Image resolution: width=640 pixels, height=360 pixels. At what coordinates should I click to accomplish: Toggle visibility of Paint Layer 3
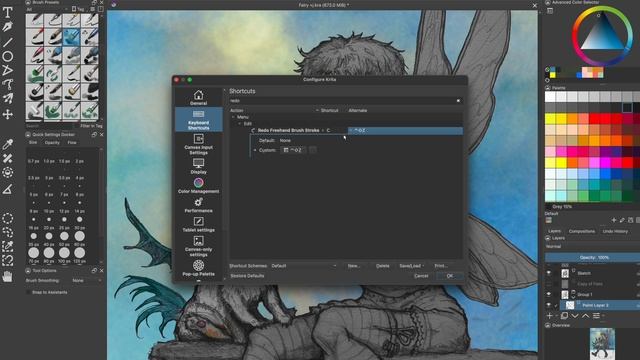coord(549,305)
